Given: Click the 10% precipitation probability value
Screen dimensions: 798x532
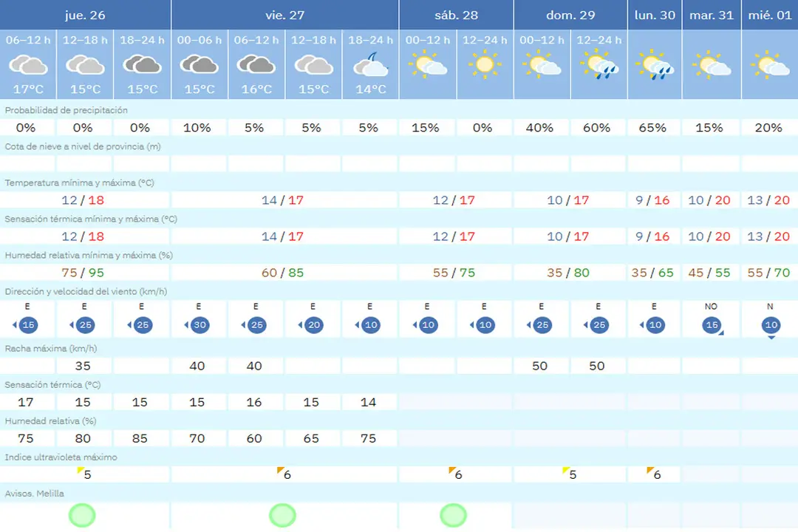Looking at the screenshot, I should coord(197,128).
